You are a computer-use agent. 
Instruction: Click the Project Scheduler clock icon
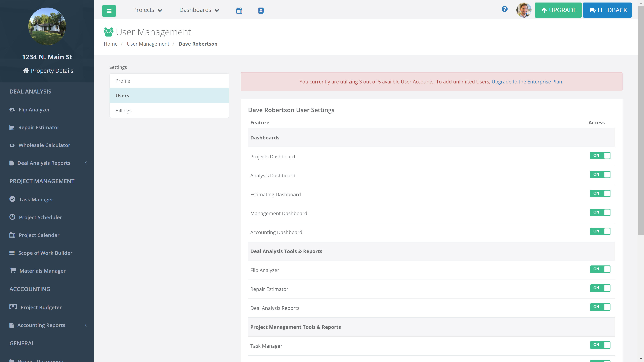[x=12, y=217]
